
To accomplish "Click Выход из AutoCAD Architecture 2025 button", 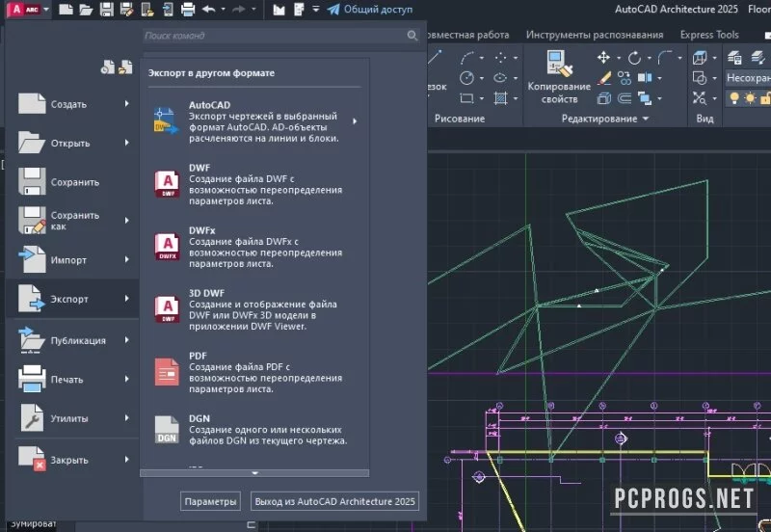I will point(334,501).
